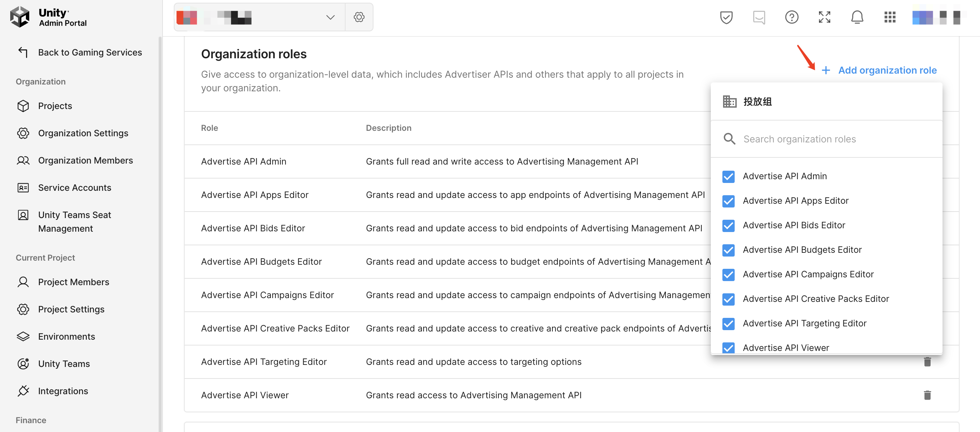Delete the Advertise API Viewer role

click(928, 396)
